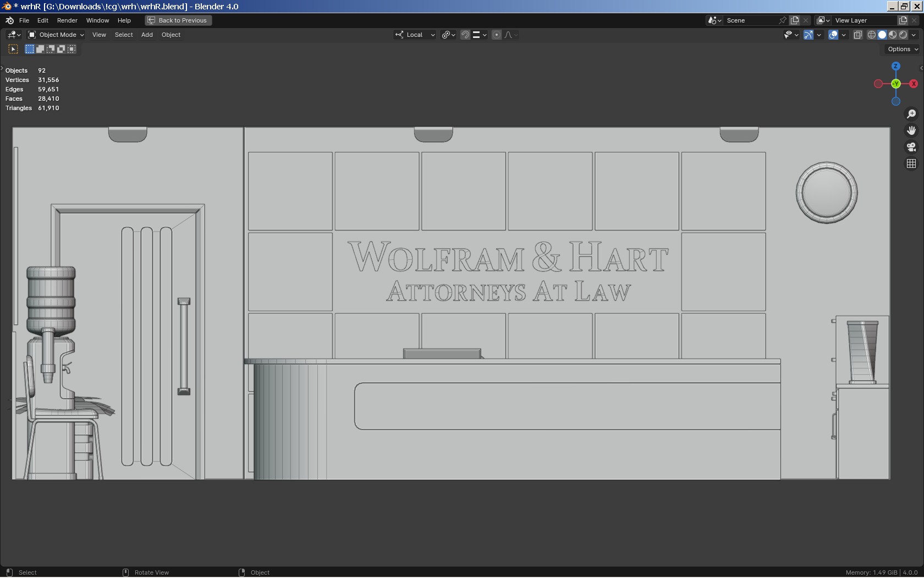
Task: Open the viewport shading options arrow
Action: tap(914, 35)
